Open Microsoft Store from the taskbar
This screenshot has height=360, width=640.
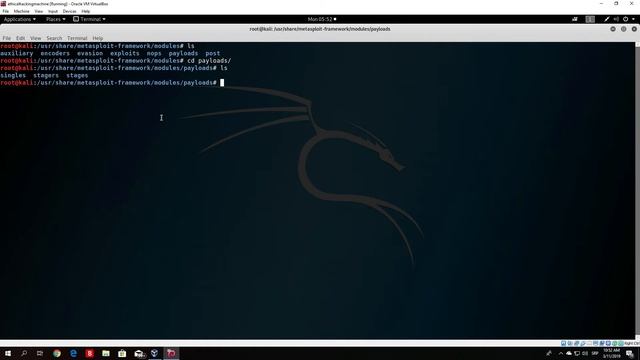tap(122, 353)
